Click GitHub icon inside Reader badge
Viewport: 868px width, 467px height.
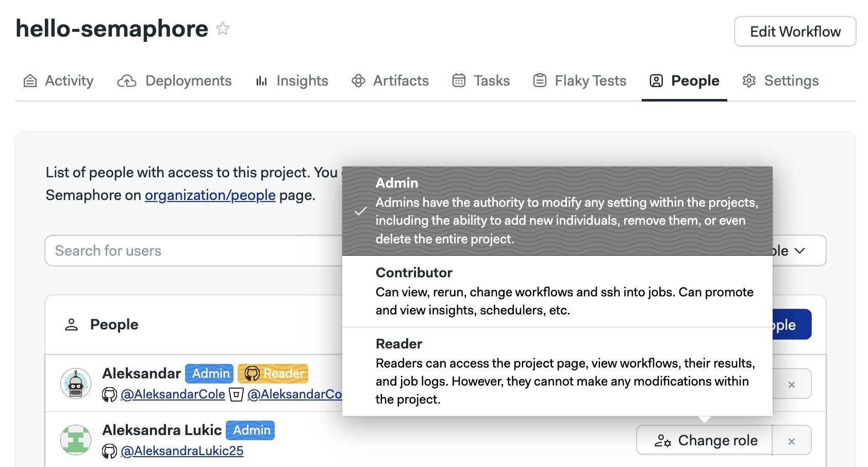pyautogui.click(x=252, y=374)
